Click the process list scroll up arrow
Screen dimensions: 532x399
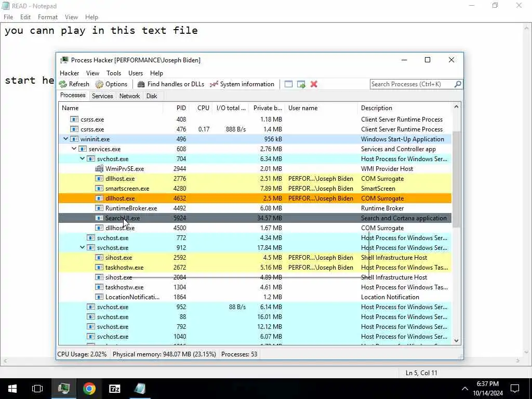pos(456,107)
